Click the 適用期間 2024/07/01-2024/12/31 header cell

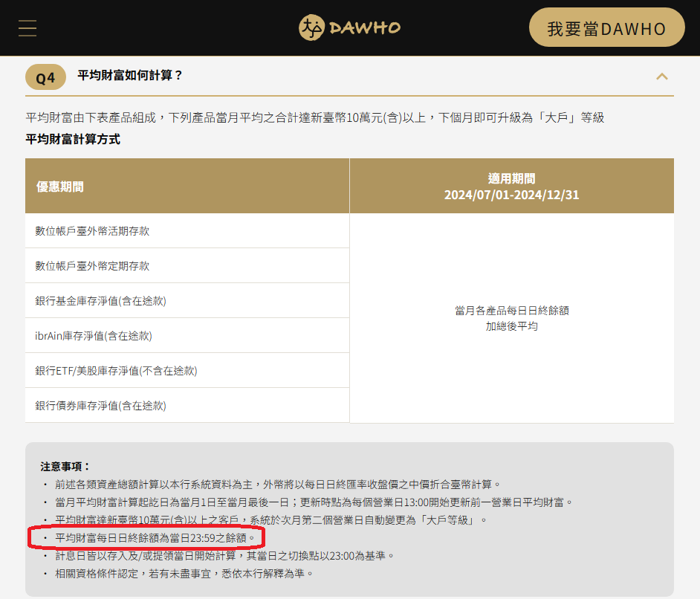[x=511, y=187]
